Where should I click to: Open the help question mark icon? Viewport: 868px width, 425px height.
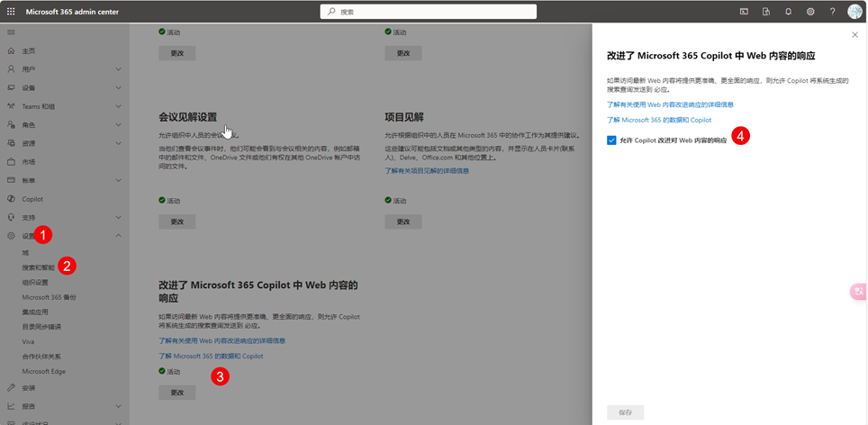pyautogui.click(x=833, y=12)
